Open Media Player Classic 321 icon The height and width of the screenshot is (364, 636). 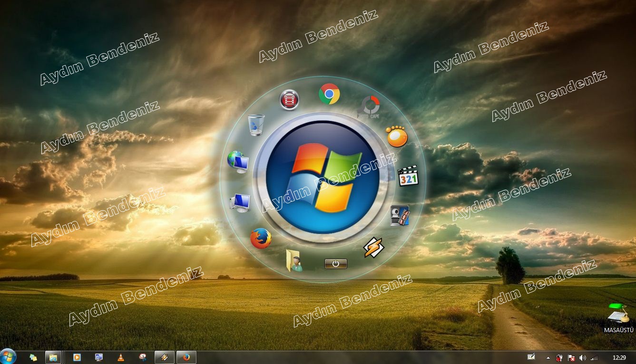[408, 176]
